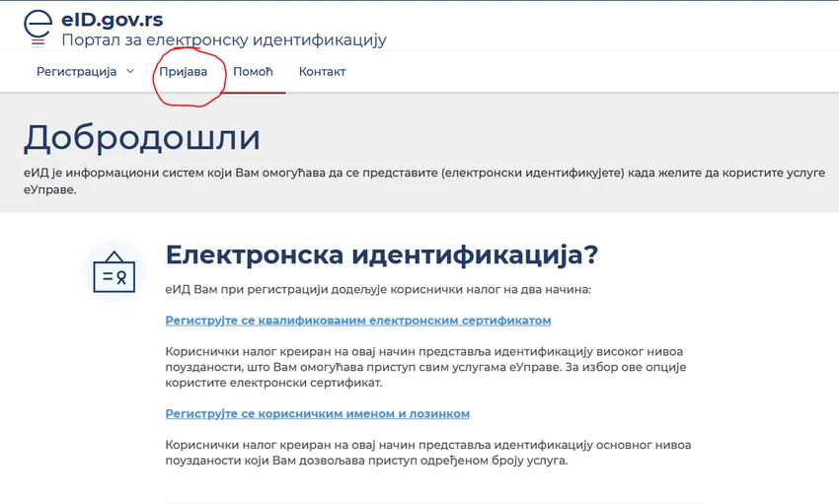Open Региструјте се квалификованим електронским сертификатом link

tap(358, 321)
